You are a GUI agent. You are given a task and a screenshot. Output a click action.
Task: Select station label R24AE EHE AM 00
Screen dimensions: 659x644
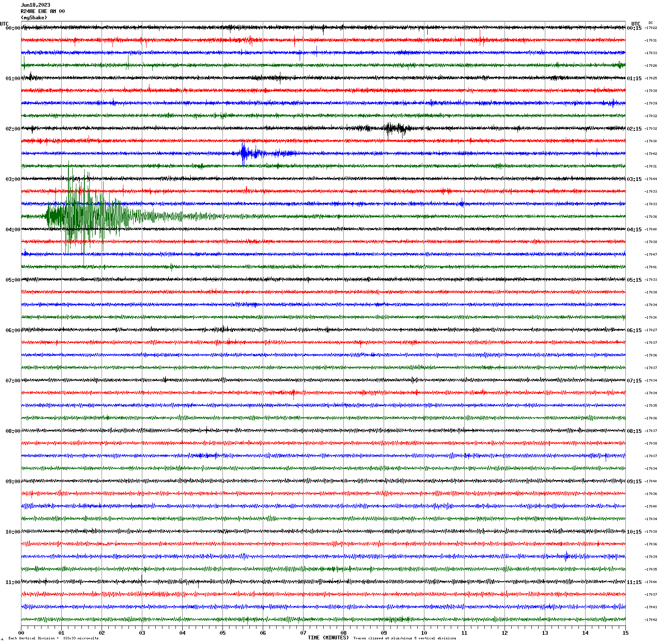[x=43, y=11]
